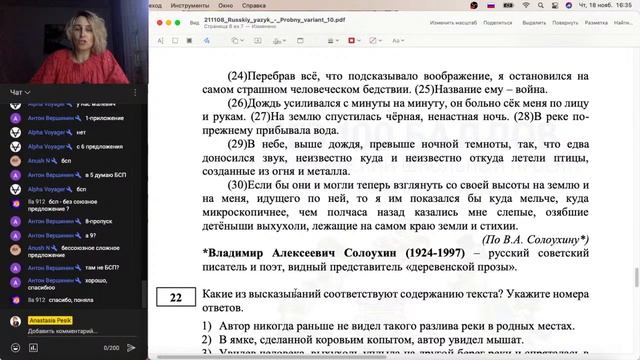This screenshot has height=360, width=640.
Task: Choose the Rectangular Selection tool
Action: (175, 40)
